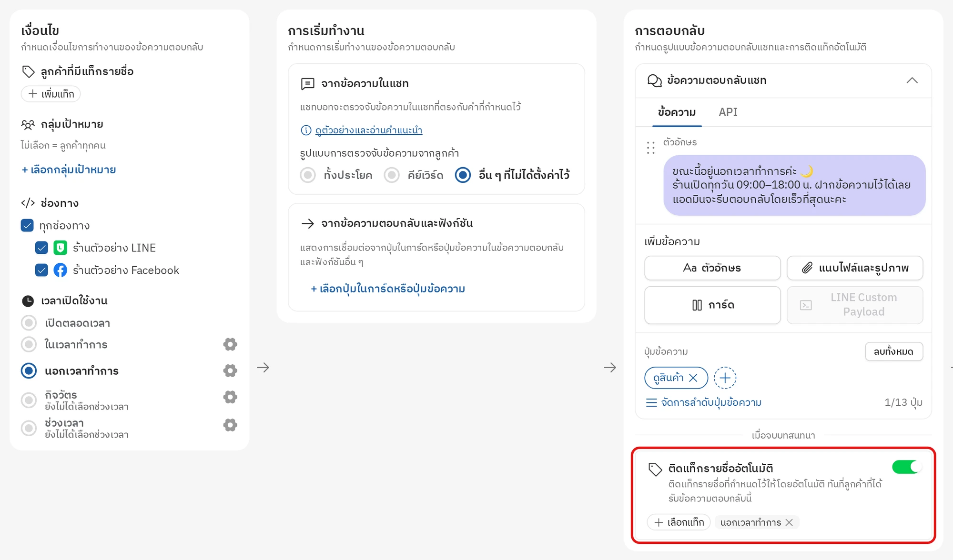
Task: Uncheck the ทุกช่องทาง checkbox
Action: tap(27, 225)
